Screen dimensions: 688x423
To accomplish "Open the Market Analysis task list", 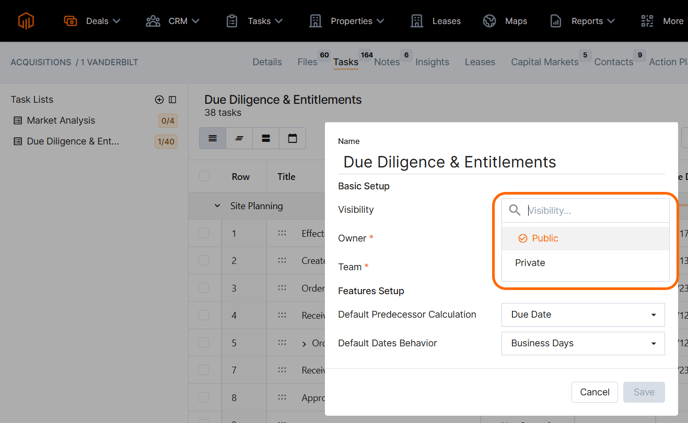I will click(61, 121).
